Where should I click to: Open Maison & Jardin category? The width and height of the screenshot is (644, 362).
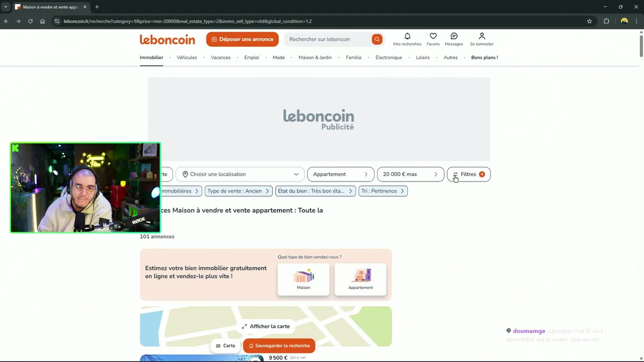[x=315, y=57]
